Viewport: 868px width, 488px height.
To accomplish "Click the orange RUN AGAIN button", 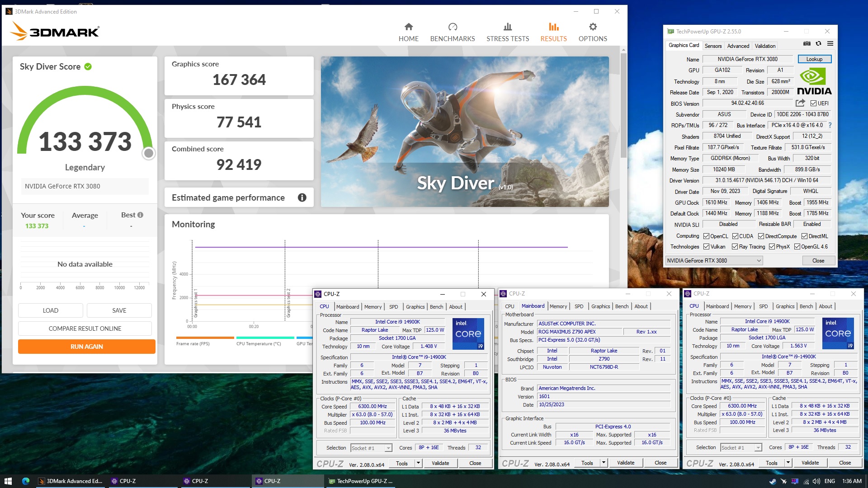I will 87,347.
